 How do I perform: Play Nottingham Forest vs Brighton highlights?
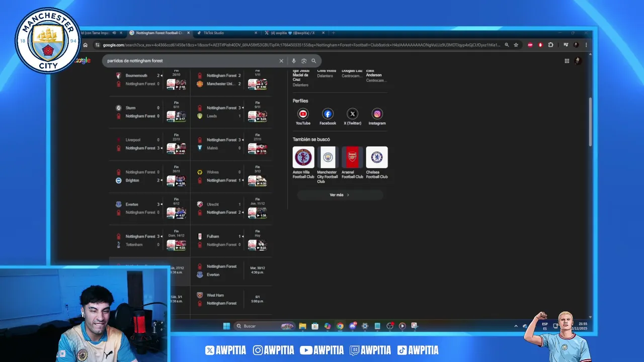pos(177,180)
